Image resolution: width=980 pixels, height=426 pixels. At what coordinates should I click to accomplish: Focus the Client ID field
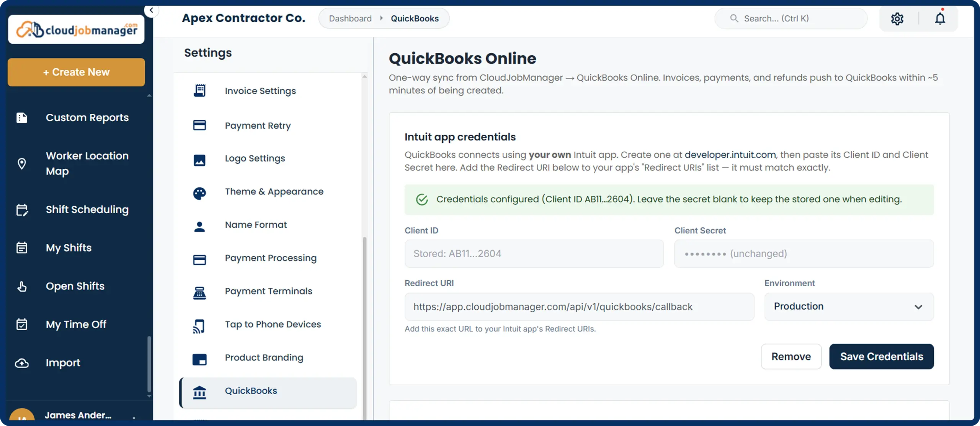coord(534,253)
